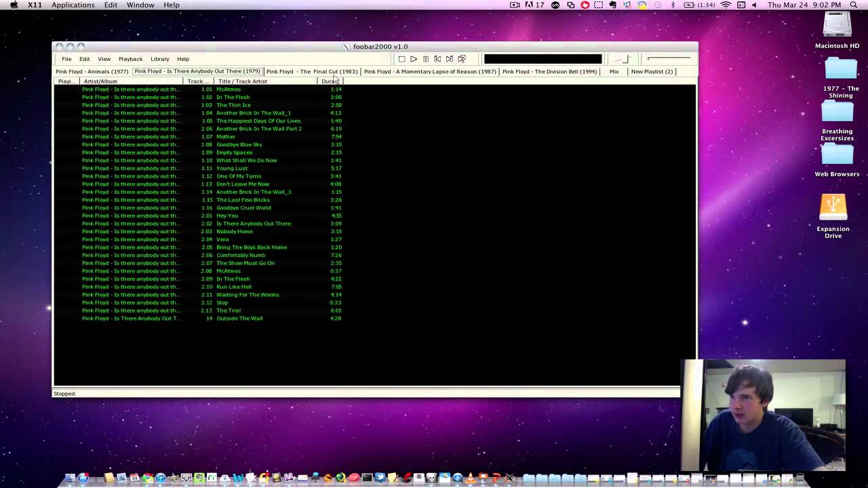Viewport: 868px width, 488px height.
Task: Click the Stopped status bar text
Action: point(65,394)
